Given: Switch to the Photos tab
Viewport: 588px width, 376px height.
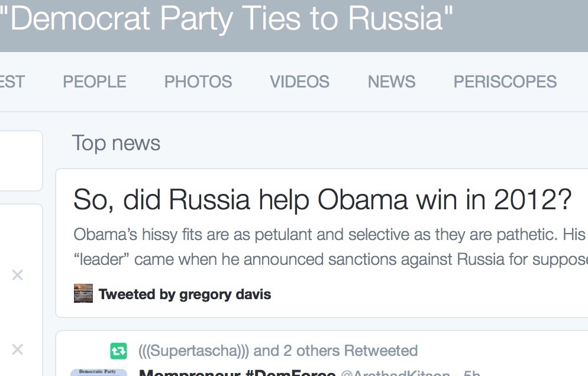Looking at the screenshot, I should point(198,82).
